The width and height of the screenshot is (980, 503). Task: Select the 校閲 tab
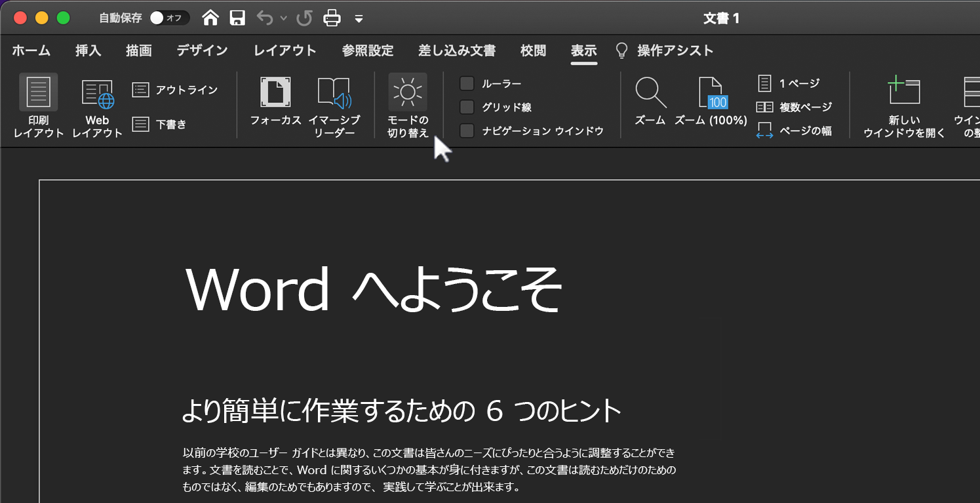click(x=533, y=50)
